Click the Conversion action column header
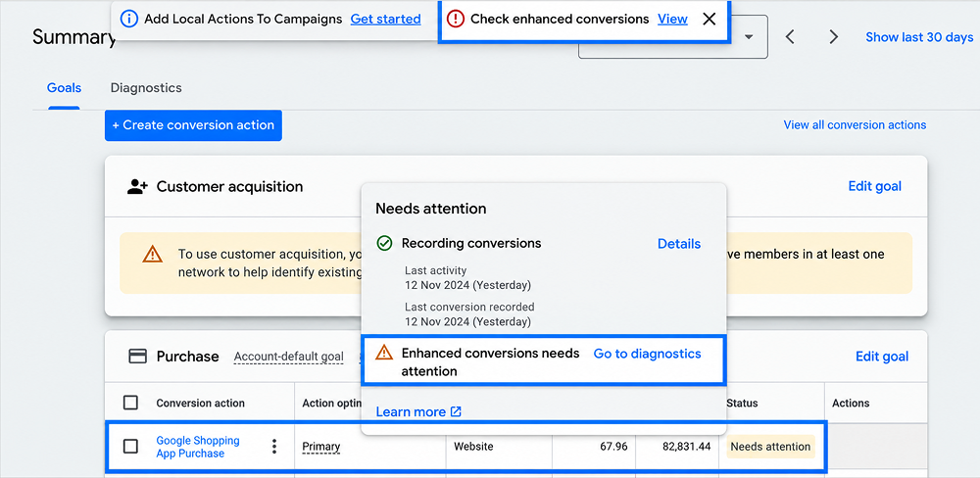Viewport: 980px width, 478px height. coord(200,403)
